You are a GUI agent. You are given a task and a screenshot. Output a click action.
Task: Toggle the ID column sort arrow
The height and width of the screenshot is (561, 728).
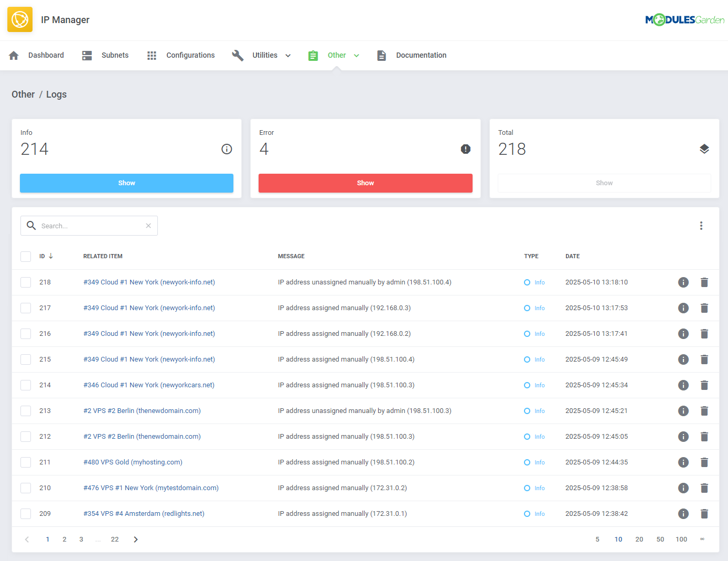(x=51, y=256)
